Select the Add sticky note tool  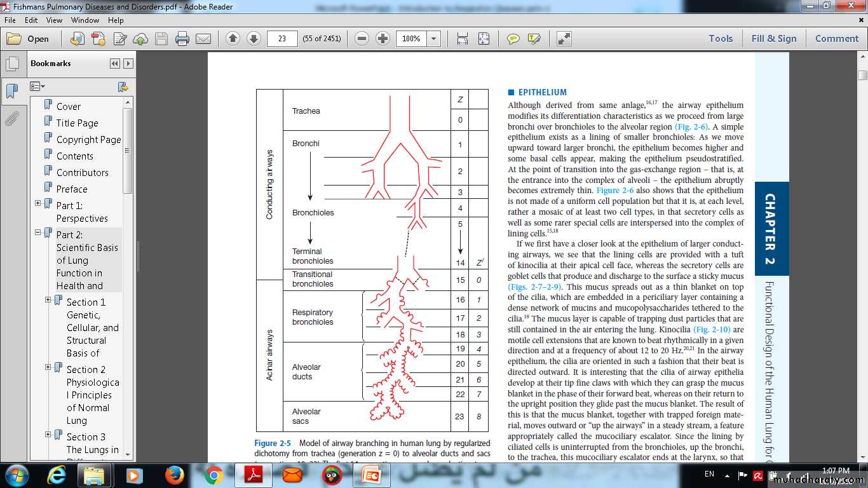pos(513,39)
